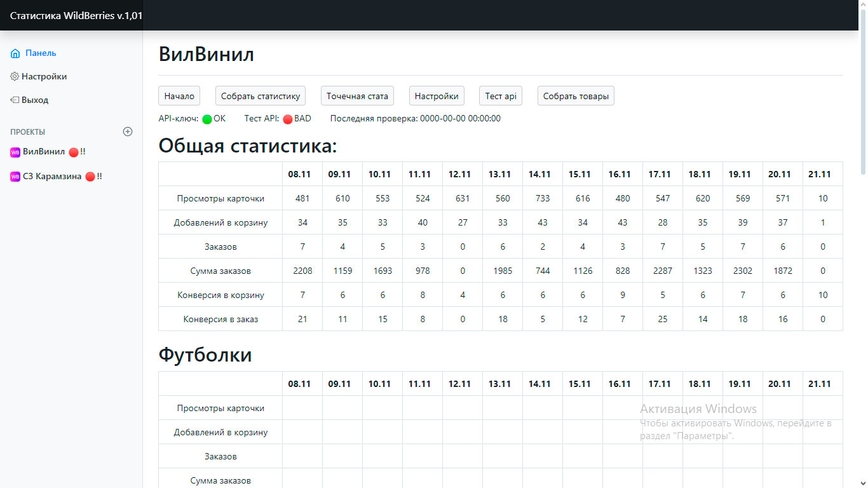Click the WB icon next to СЗ Карамзина
868x488 pixels.
pyautogui.click(x=15, y=177)
